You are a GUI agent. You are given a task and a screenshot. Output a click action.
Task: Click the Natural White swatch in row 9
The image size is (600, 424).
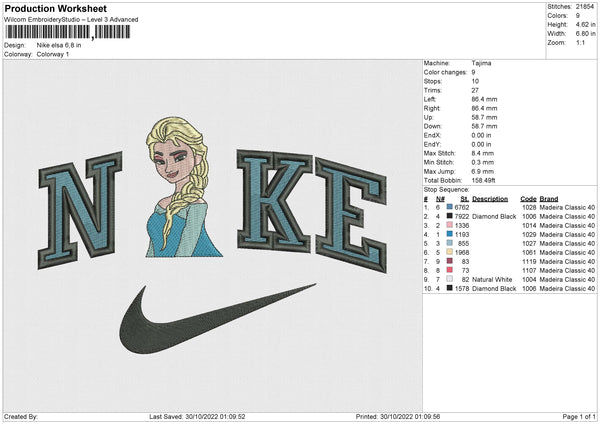point(449,279)
